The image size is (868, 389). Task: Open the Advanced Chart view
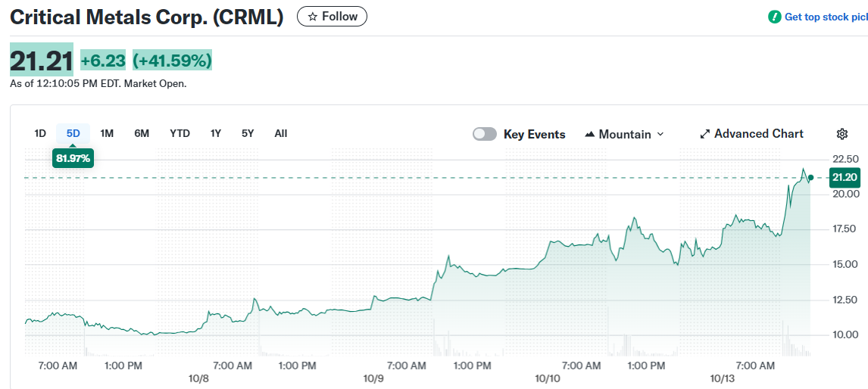pos(758,134)
